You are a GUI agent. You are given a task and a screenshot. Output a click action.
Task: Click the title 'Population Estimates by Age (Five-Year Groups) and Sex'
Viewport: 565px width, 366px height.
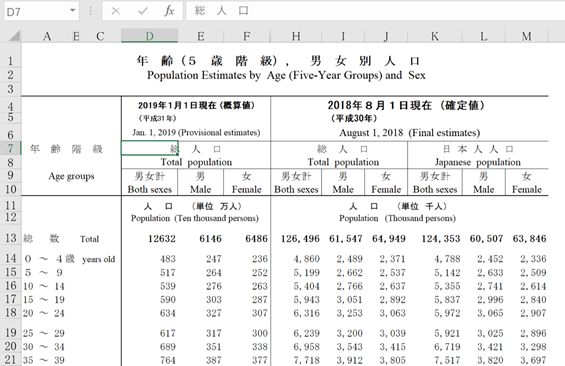[x=286, y=75]
